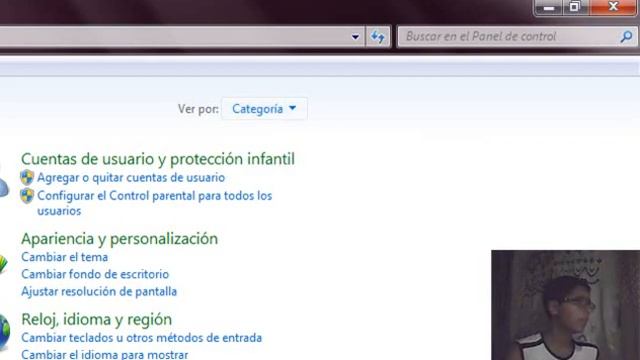
Task: Click the webcam video overlay thumbnail
Action: pos(566,305)
